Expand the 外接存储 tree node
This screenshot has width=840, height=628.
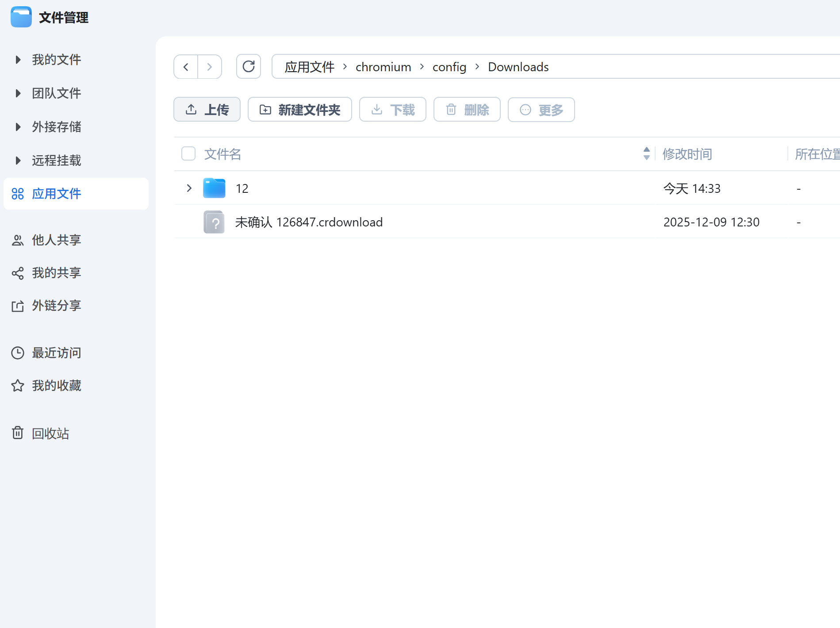(18, 127)
